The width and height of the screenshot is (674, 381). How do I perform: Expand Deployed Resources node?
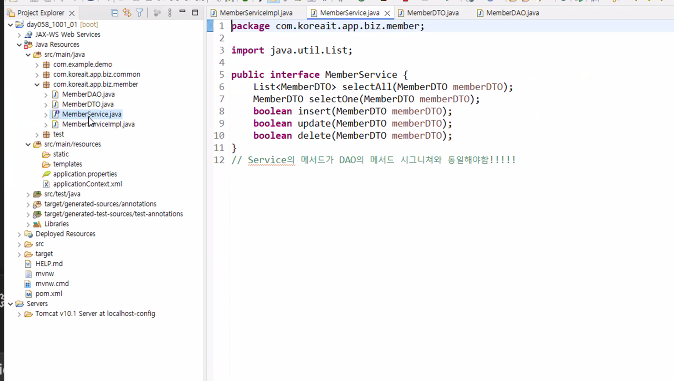click(19, 234)
